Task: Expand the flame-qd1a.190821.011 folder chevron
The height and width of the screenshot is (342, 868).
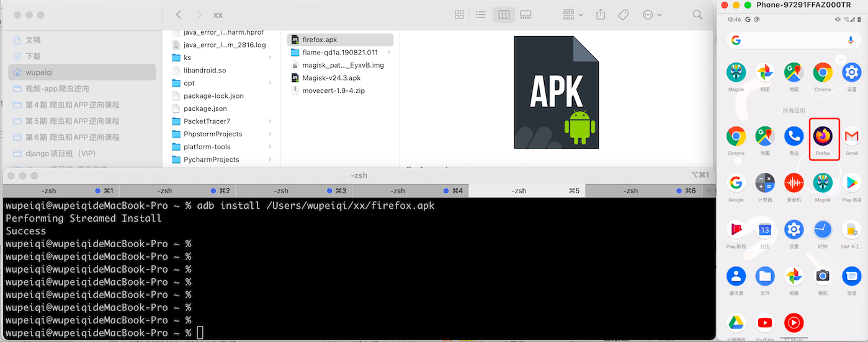Action: pos(388,53)
